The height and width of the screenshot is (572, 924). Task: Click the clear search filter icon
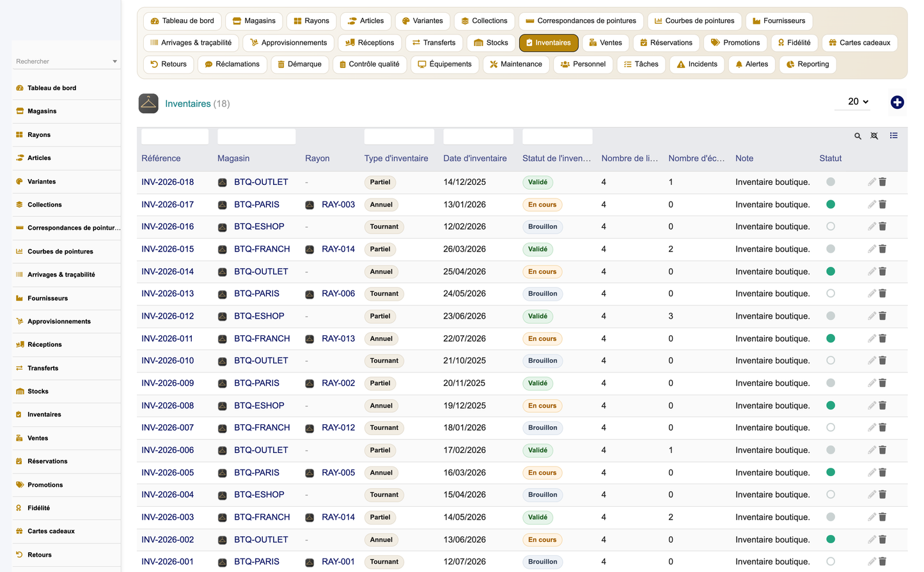(x=874, y=136)
